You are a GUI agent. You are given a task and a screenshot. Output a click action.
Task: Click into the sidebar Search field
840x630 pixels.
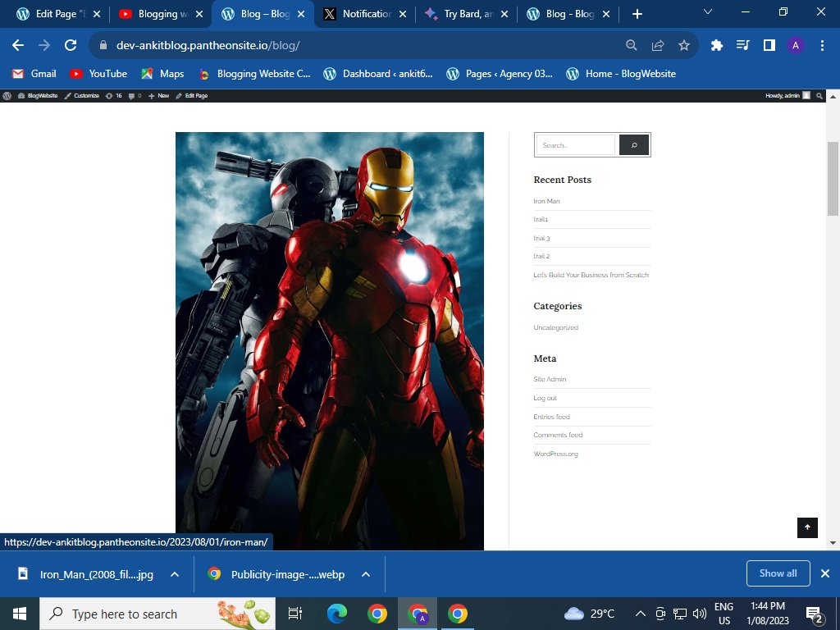pyautogui.click(x=576, y=145)
